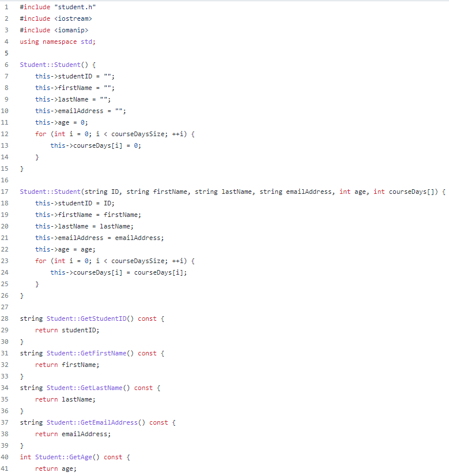The image size is (449, 476).
Task: Click this->firstName = firstName; line
Action: pyautogui.click(x=88, y=215)
